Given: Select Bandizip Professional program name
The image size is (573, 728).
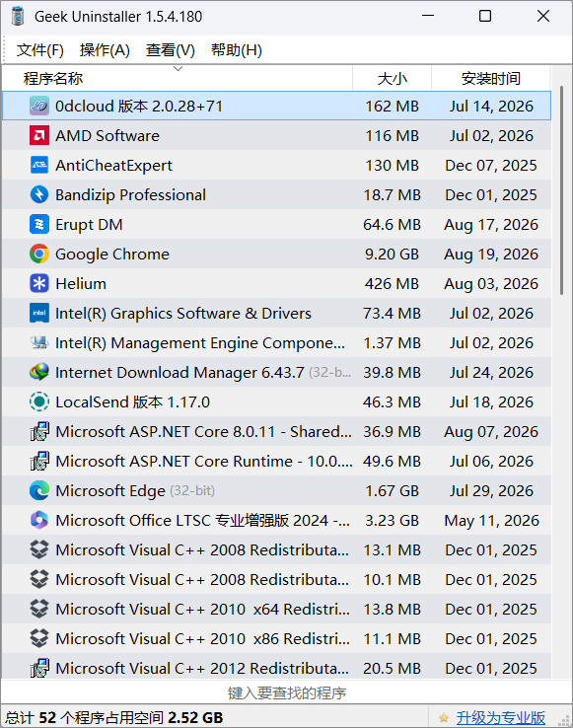Looking at the screenshot, I should [130, 195].
